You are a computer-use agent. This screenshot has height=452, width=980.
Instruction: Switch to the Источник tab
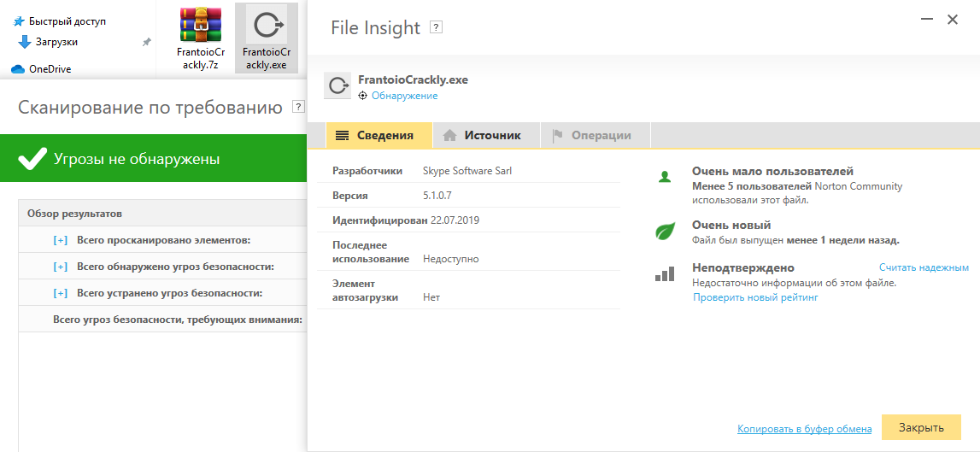coord(485,136)
